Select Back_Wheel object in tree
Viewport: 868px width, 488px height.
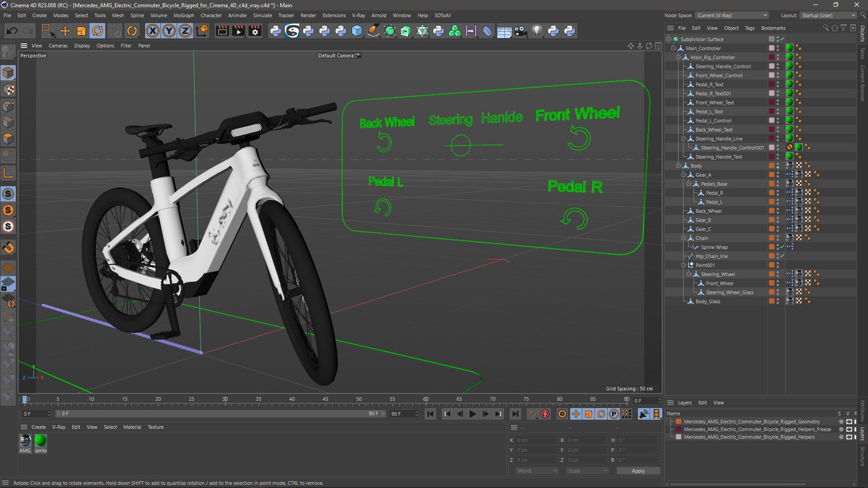click(x=708, y=211)
